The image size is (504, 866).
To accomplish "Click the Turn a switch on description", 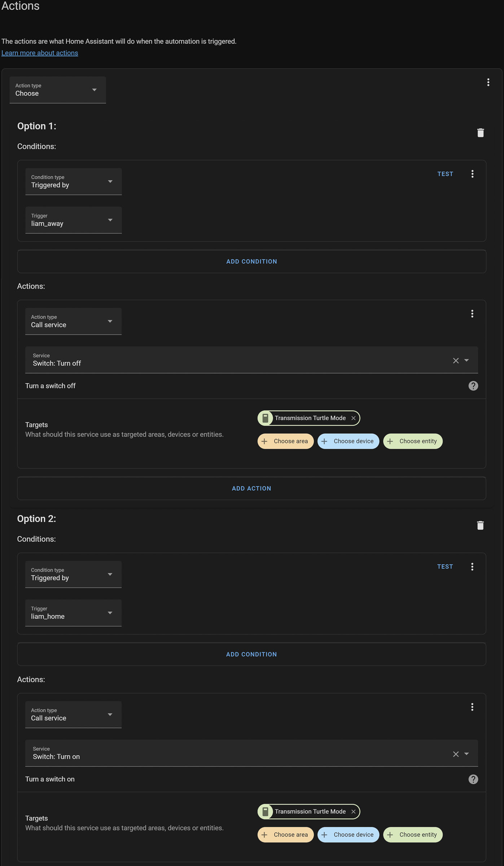I will [x=50, y=779].
